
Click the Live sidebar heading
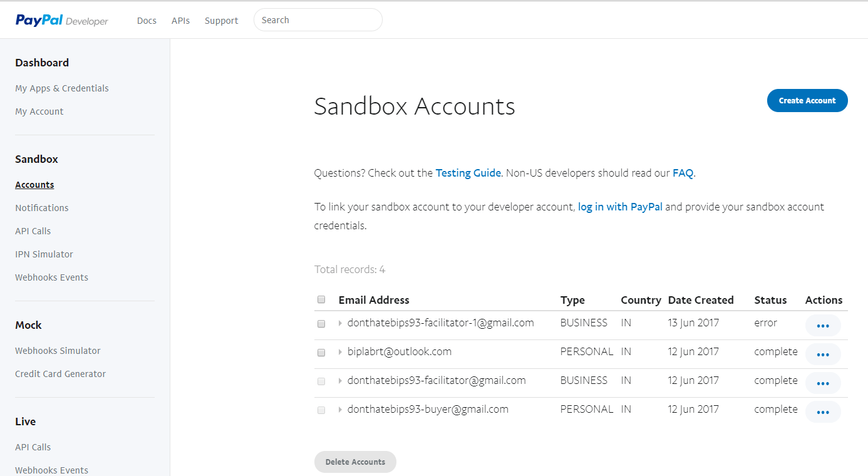[25, 422]
